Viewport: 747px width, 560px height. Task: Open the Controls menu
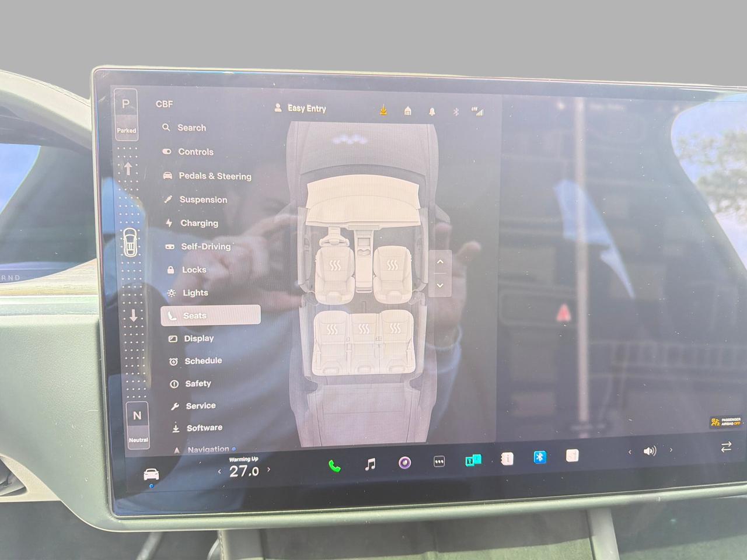(188, 152)
